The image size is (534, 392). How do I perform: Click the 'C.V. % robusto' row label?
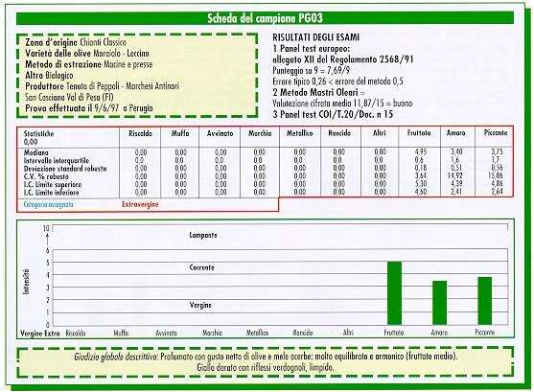[x=46, y=176]
